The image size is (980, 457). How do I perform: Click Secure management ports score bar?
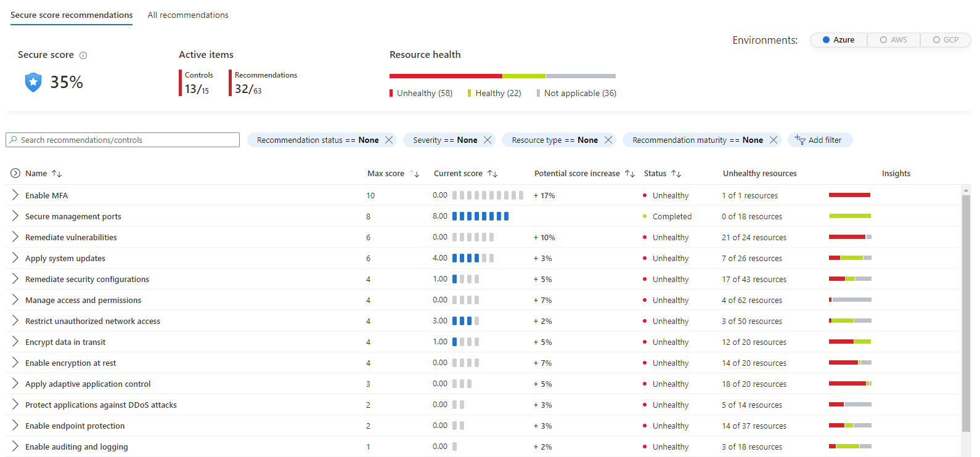coord(481,216)
